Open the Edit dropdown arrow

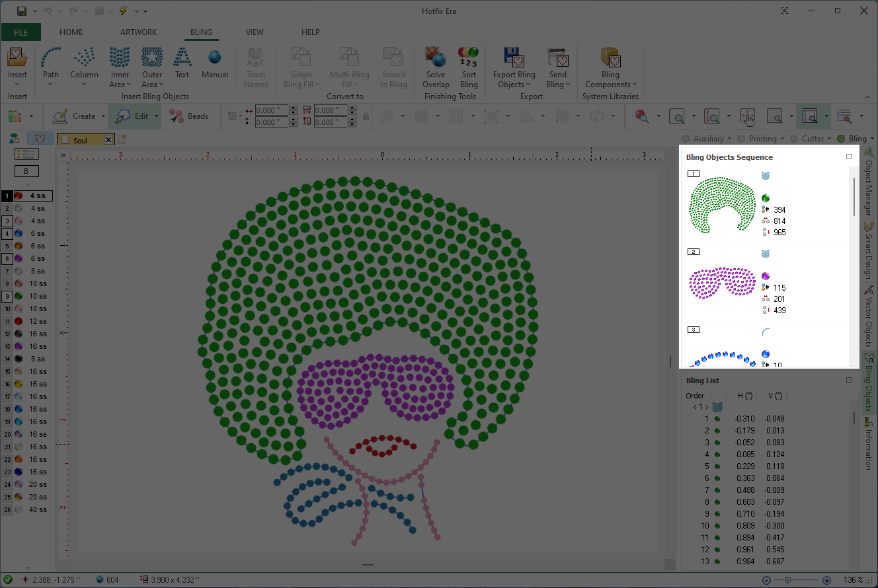[157, 116]
